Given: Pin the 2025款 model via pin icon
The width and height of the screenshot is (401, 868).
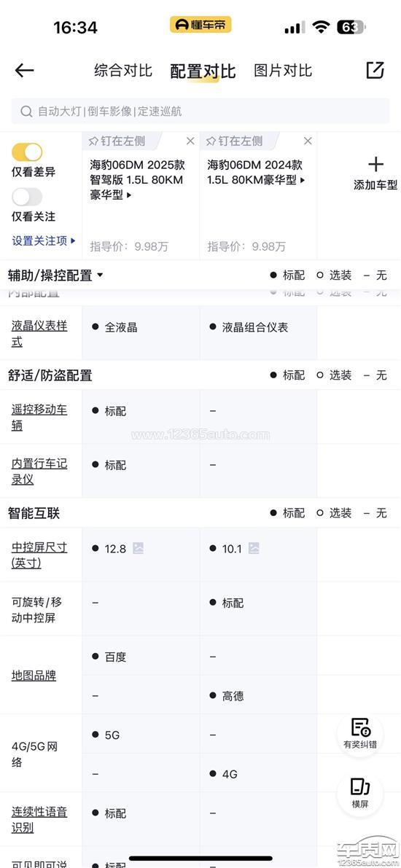Looking at the screenshot, I should coord(93,141).
